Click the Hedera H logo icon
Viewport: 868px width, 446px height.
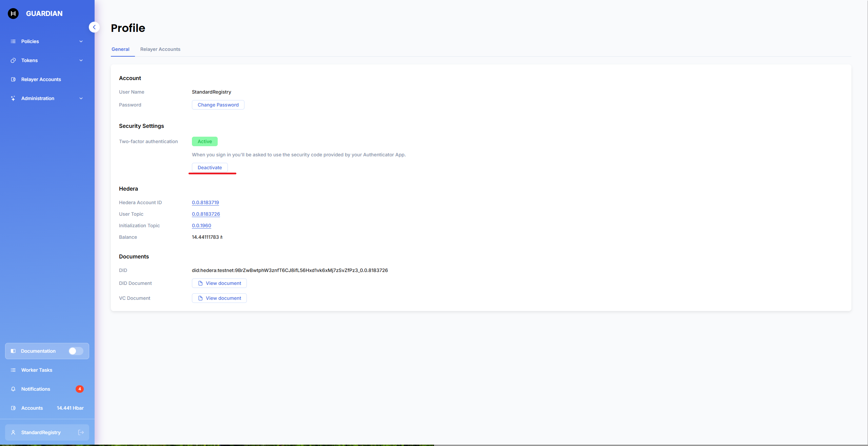click(x=13, y=14)
